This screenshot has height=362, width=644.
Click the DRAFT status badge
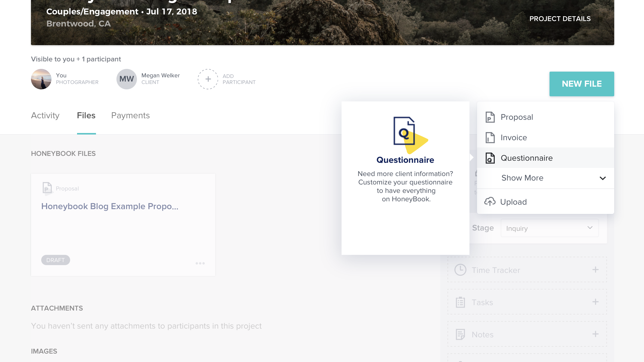55,260
